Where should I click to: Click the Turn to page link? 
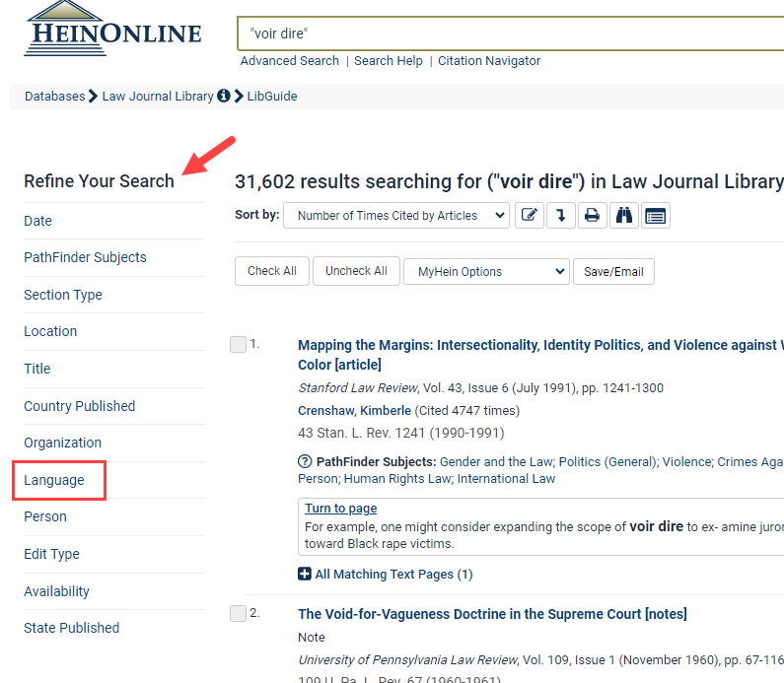click(x=341, y=509)
